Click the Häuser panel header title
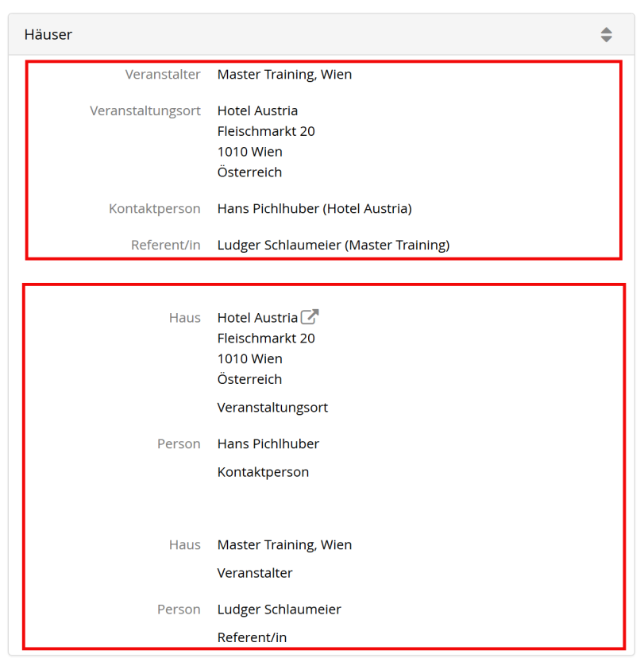 pos(48,35)
